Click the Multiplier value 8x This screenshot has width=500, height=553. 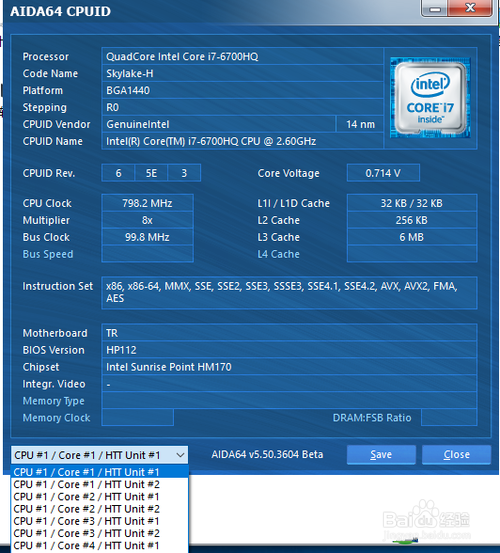click(x=147, y=220)
